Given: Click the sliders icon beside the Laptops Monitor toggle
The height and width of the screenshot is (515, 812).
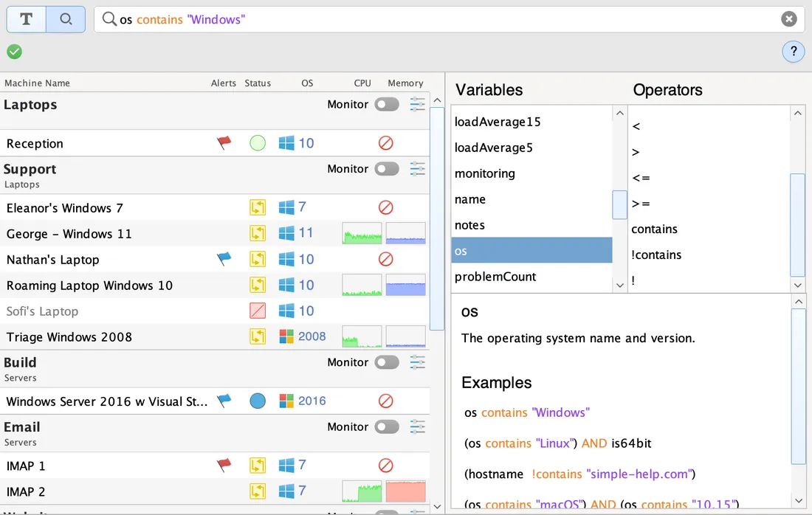Looking at the screenshot, I should (417, 104).
